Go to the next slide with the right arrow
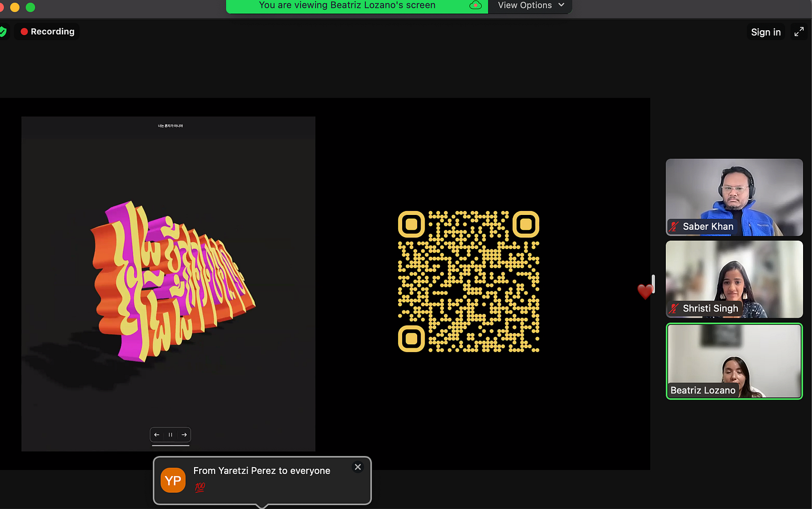Screen dimensions: 812x509 click(x=184, y=435)
